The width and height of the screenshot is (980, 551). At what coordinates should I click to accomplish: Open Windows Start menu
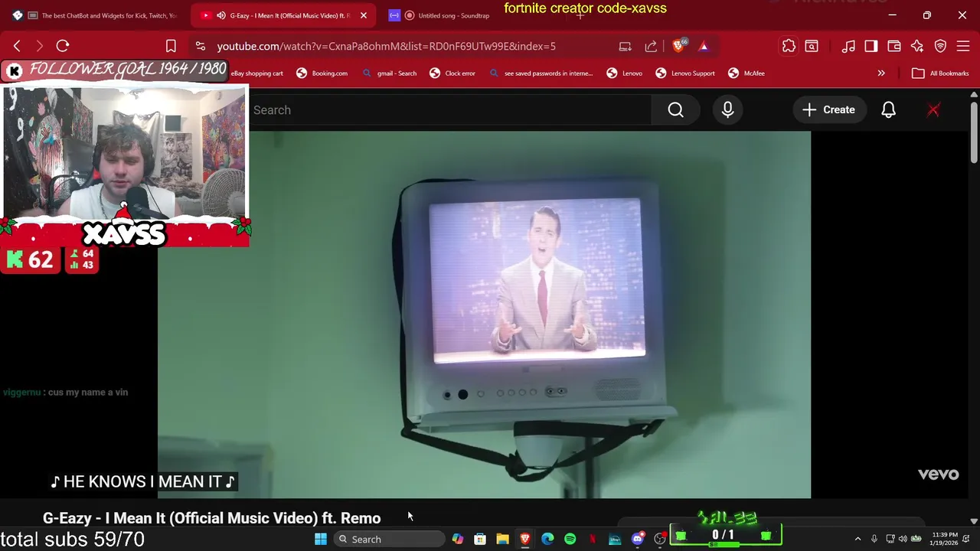coord(321,540)
